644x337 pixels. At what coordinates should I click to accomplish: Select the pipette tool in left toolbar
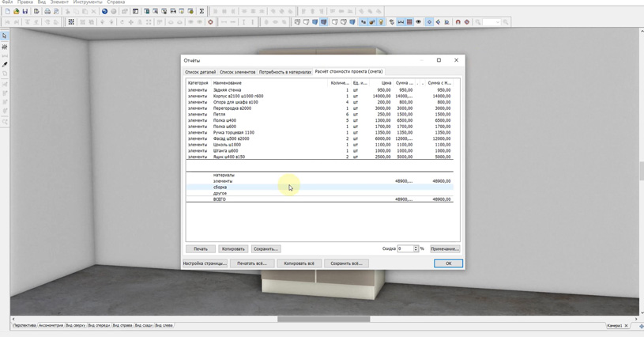click(5, 65)
